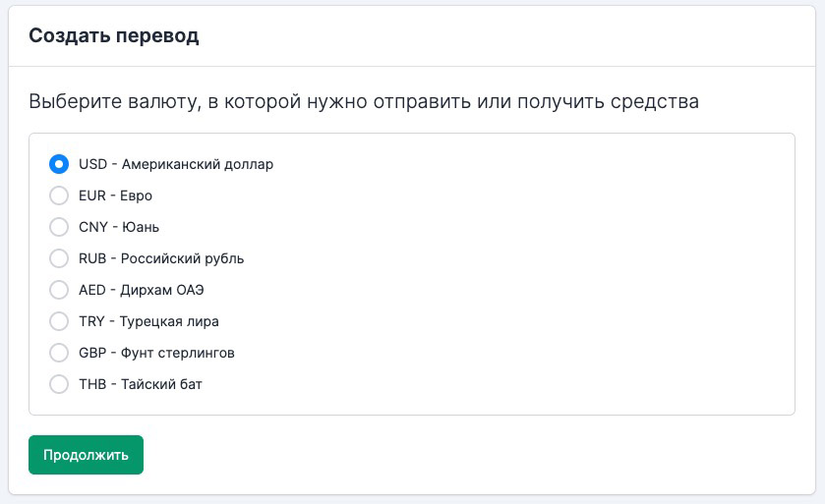Click the 'RUB - Российский рубль' label

point(161,258)
